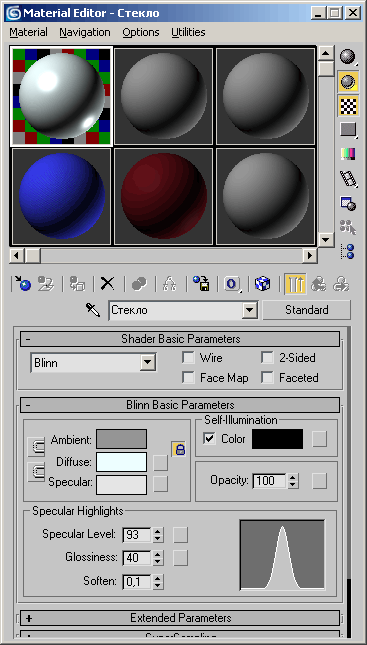The height and width of the screenshot is (645, 367).
Task: Enable the Wire checkbox
Action: 188,357
